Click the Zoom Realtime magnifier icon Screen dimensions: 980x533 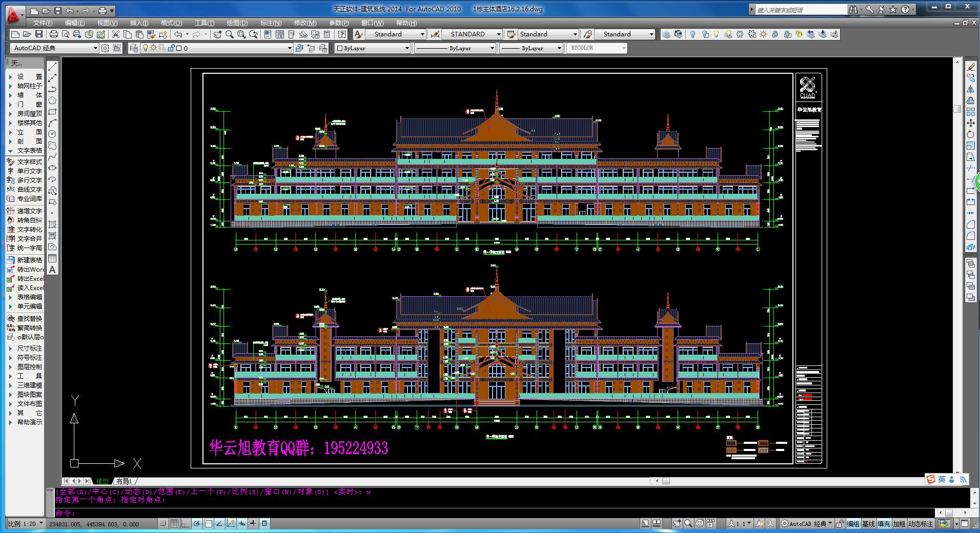click(x=230, y=34)
